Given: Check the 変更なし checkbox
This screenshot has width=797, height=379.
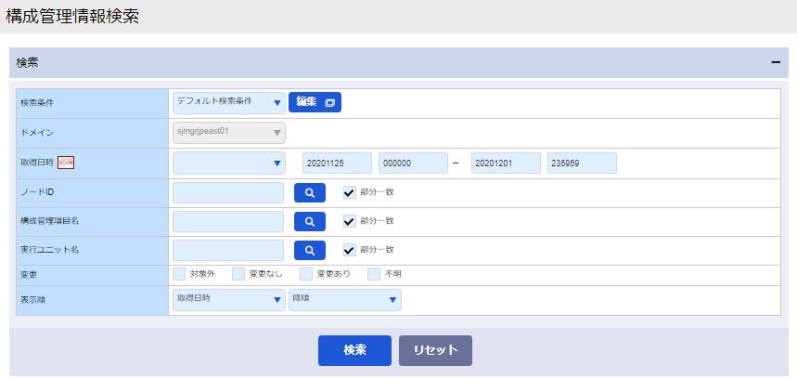Looking at the screenshot, I should point(238,274).
